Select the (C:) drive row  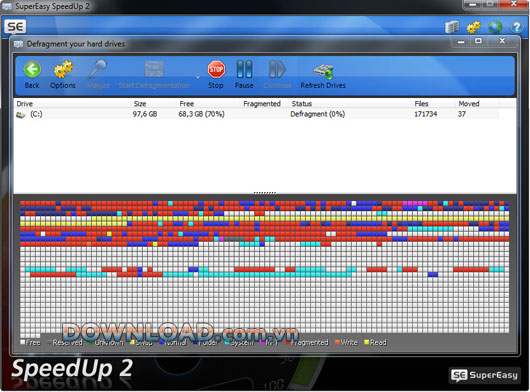[257, 114]
